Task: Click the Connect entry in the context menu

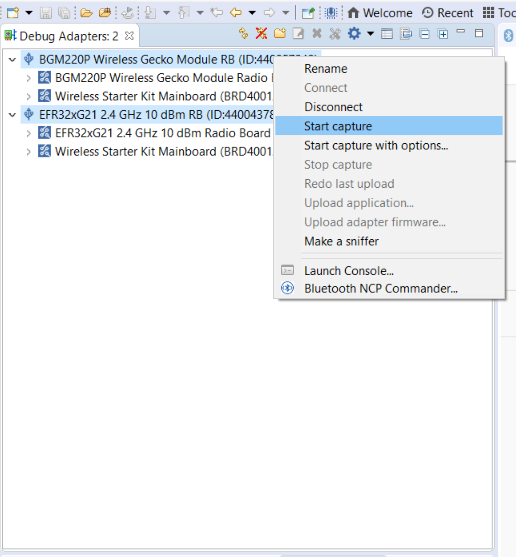Action: [389, 88]
